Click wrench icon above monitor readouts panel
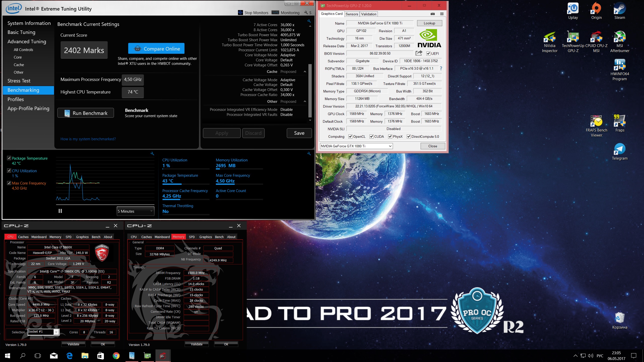Viewport: 644px width, 362px height. coord(309,154)
